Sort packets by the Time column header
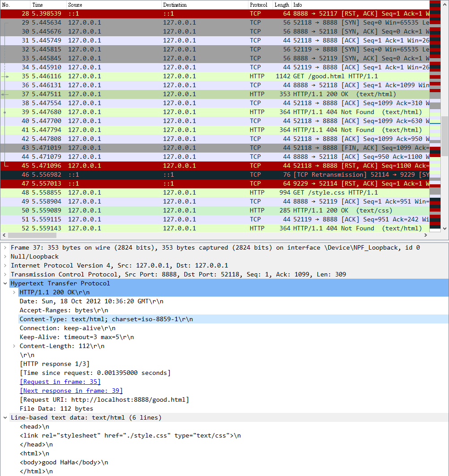This screenshot has height=476, width=449. pyautogui.click(x=48, y=5)
